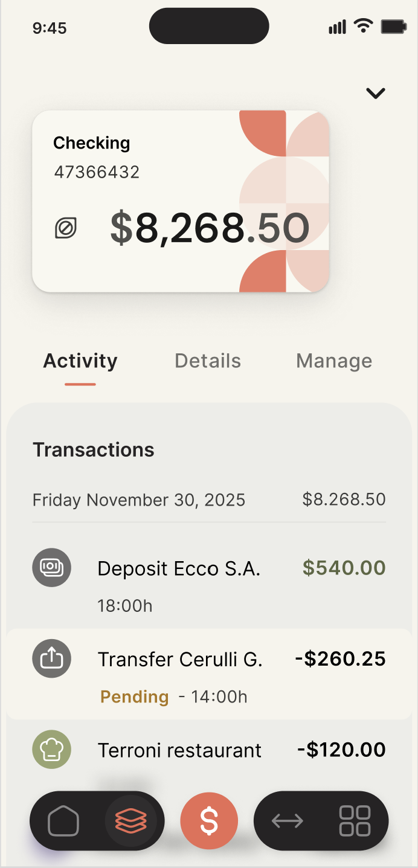Open the Deposit Ecco S.A. transaction
The height and width of the screenshot is (868, 418).
[x=179, y=569]
